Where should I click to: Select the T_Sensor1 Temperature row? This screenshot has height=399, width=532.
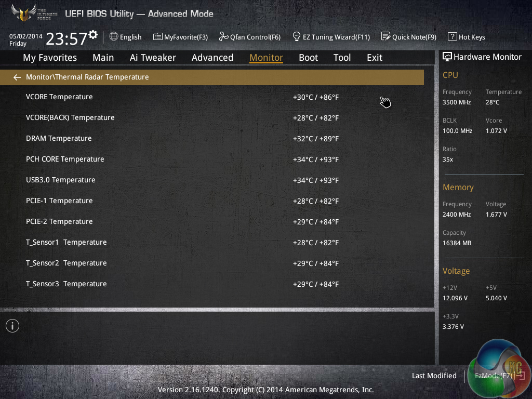[x=212, y=242]
